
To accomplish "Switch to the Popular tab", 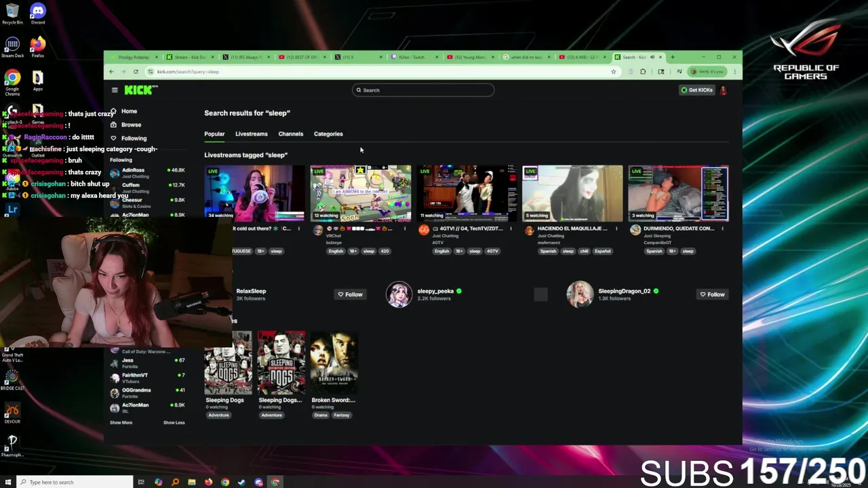I will click(x=214, y=134).
